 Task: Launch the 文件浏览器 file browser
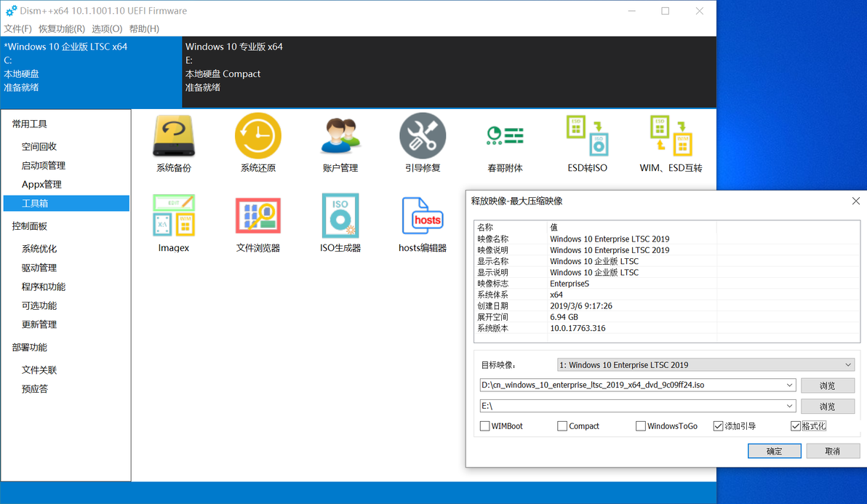pos(257,223)
